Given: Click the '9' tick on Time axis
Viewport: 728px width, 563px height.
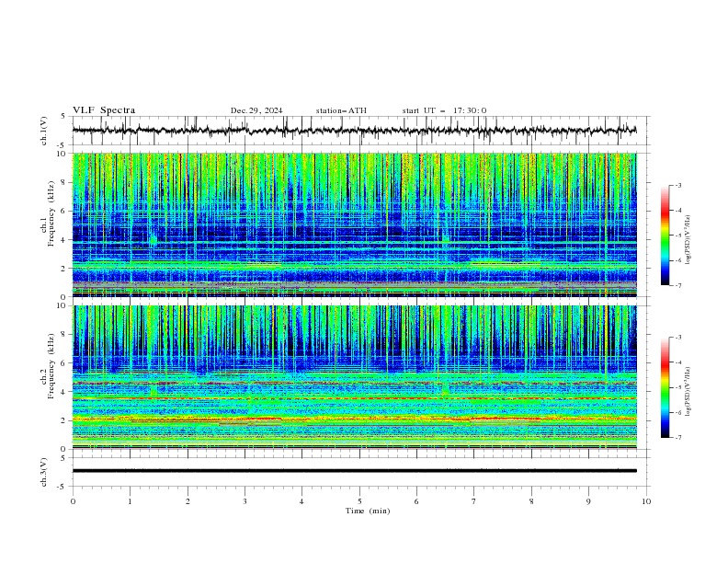Looking at the screenshot, I should [588, 501].
